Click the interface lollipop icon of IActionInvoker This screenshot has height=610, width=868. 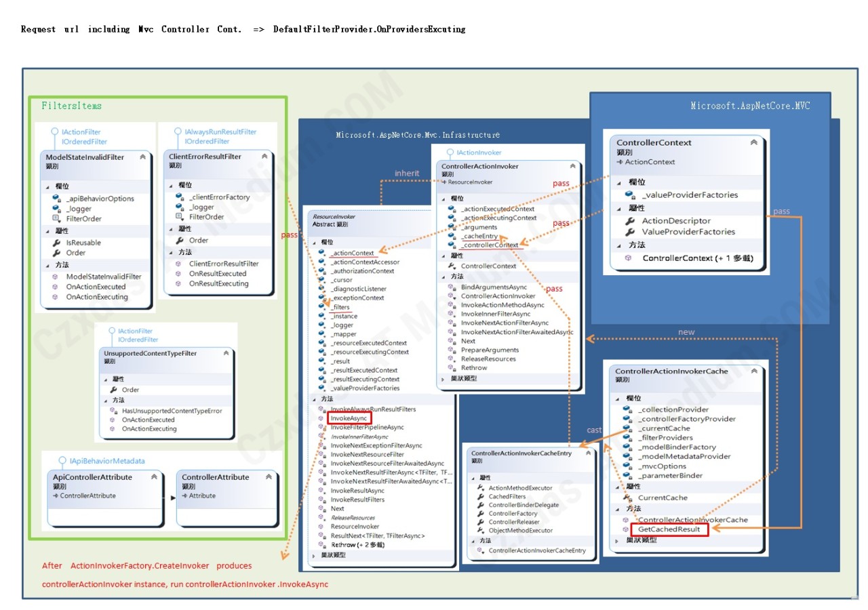tap(450, 153)
